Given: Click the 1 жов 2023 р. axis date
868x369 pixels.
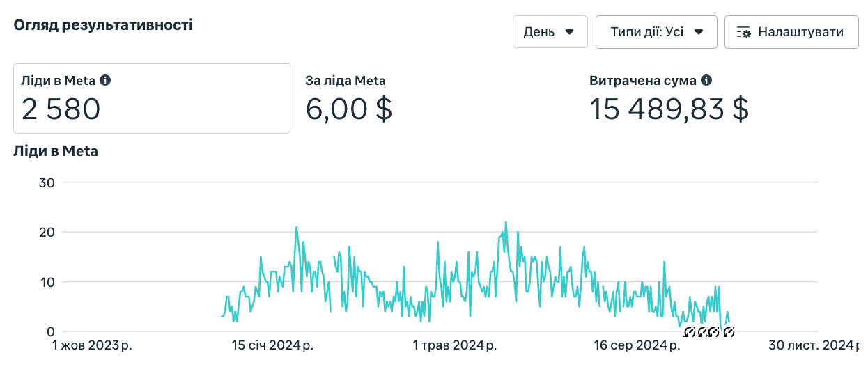Looking at the screenshot, I should tap(94, 345).
